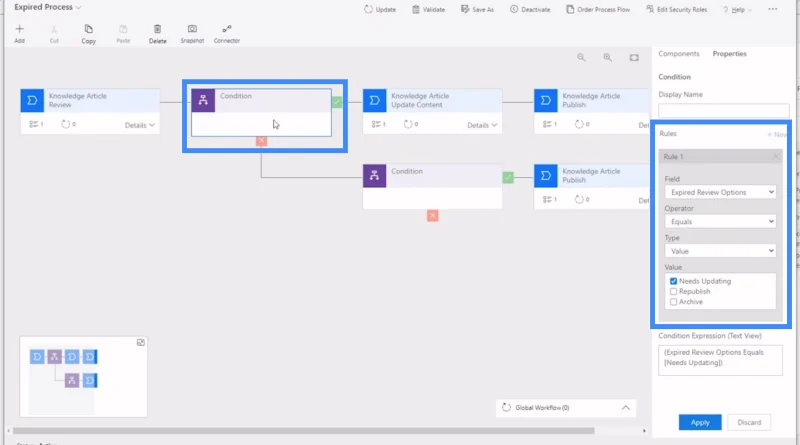Viewport: 800px width, 445px height.
Task: Zoom in on the canvas
Action: pos(607,58)
